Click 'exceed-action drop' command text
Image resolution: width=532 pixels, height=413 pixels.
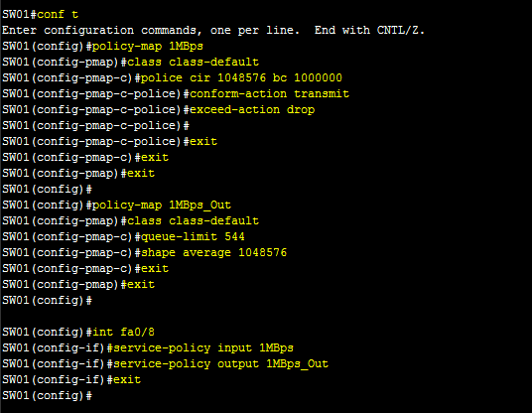click(252, 109)
